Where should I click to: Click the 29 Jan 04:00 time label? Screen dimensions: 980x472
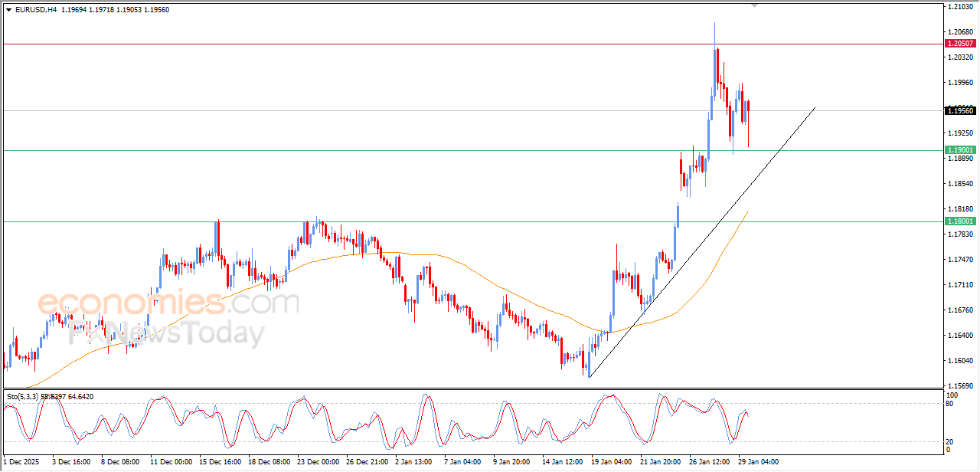click(760, 462)
